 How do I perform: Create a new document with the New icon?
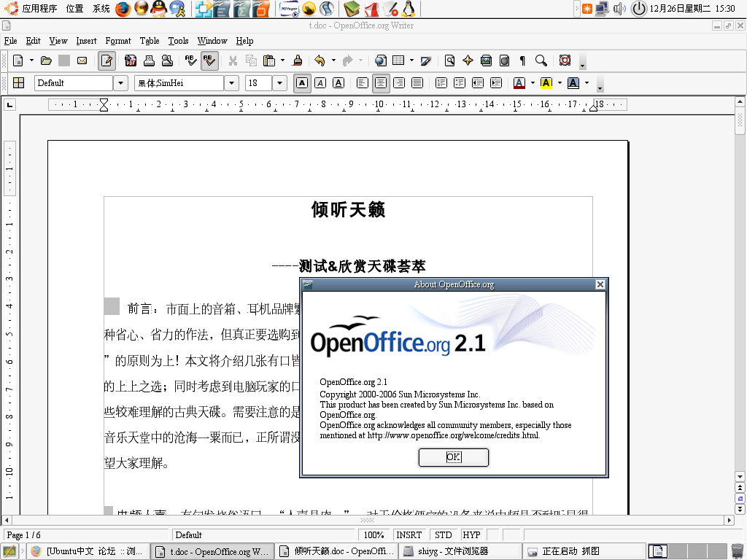point(18,61)
